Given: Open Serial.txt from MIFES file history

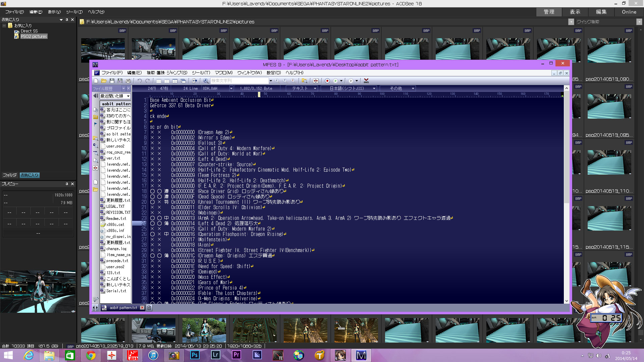Looking at the screenshot, I should [x=116, y=291].
